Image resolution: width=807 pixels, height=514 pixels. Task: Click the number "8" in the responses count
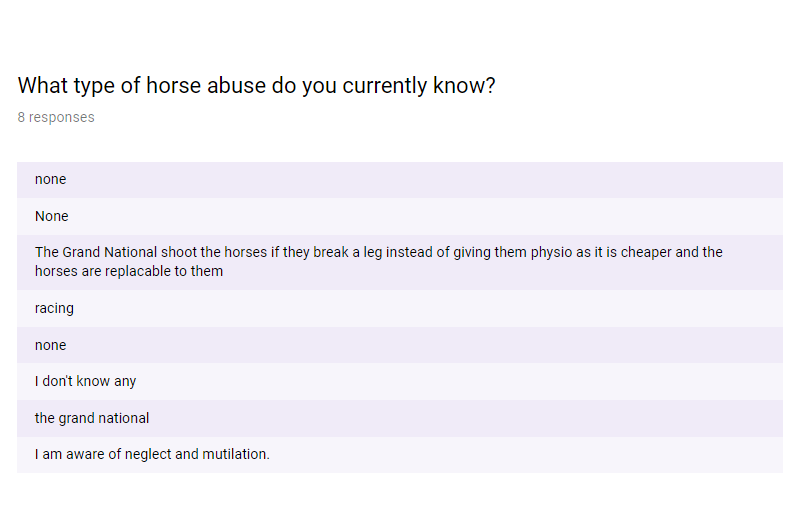tap(21, 117)
